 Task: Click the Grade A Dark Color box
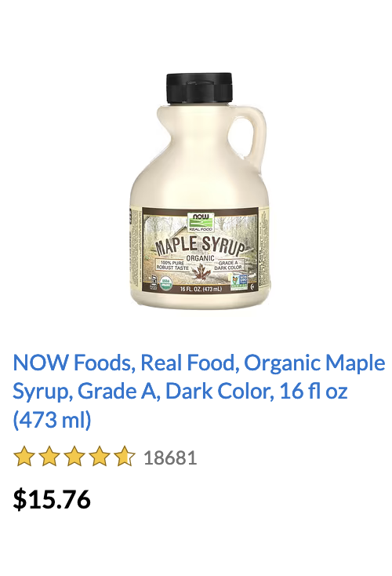(228, 265)
